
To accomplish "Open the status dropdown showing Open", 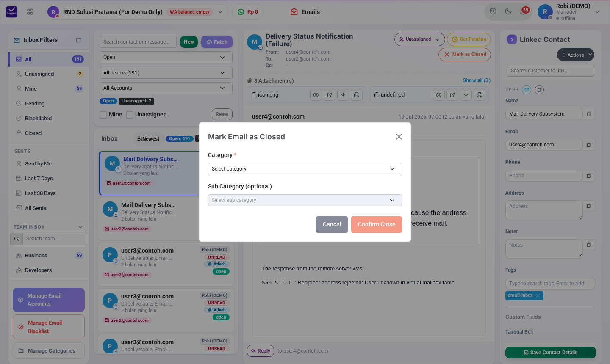I will (166, 58).
